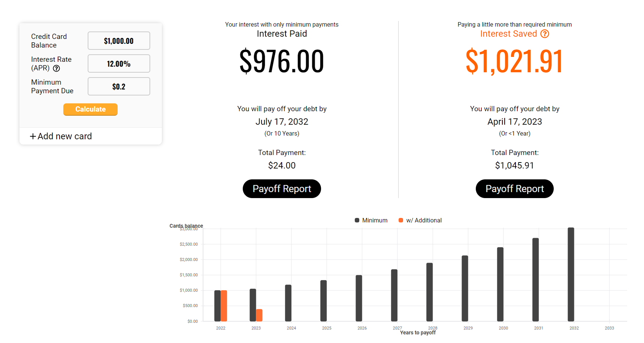Click the dark 2030 minimum balance bar

[500, 284]
